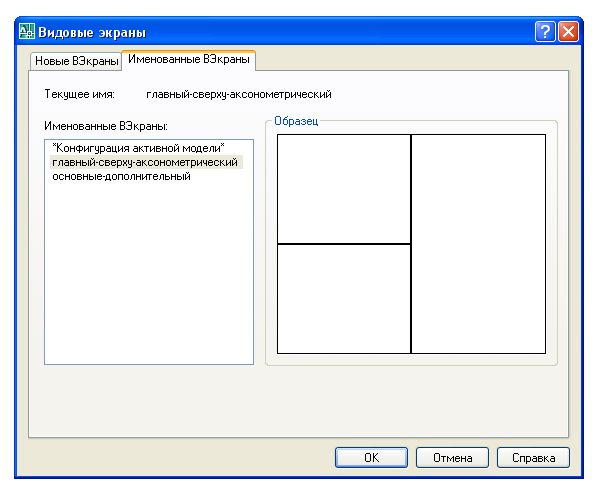Click the bottom-left preview viewport pane
This screenshot has width=598, height=487.
pyautogui.click(x=344, y=299)
